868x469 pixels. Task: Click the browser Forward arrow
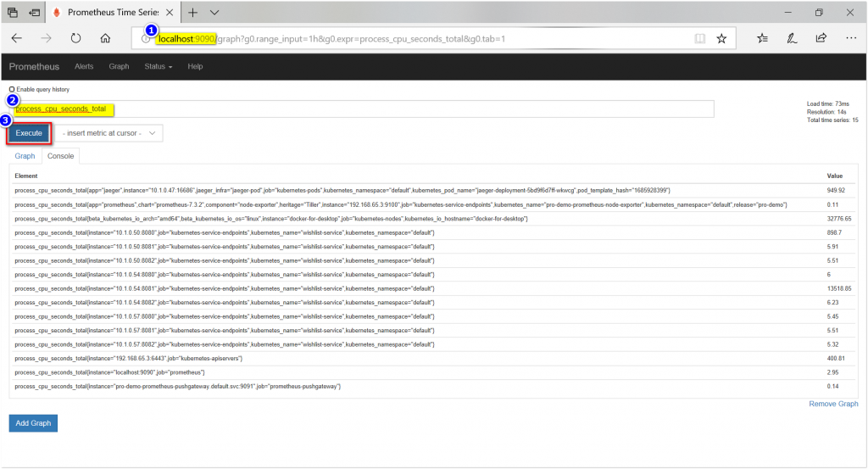point(46,38)
